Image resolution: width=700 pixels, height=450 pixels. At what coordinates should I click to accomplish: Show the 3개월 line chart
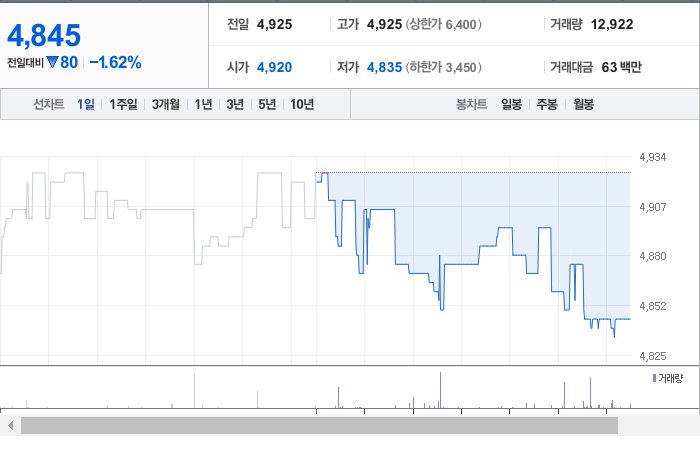coord(166,104)
